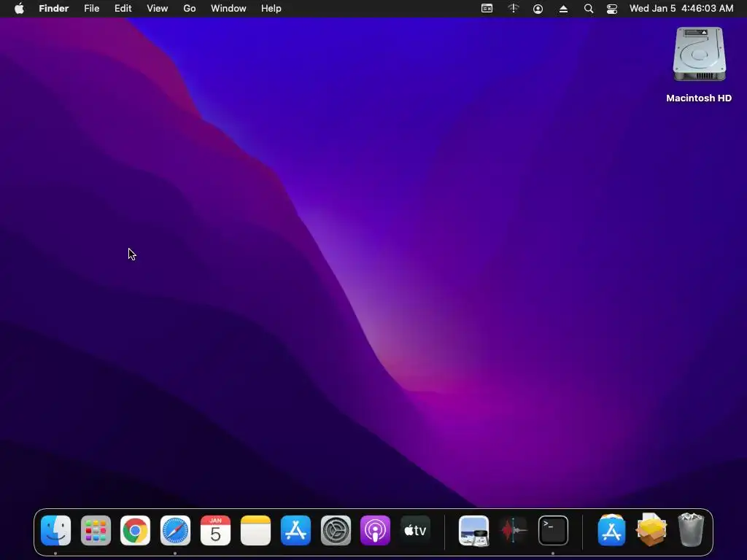Open the Window menu

coord(228,9)
